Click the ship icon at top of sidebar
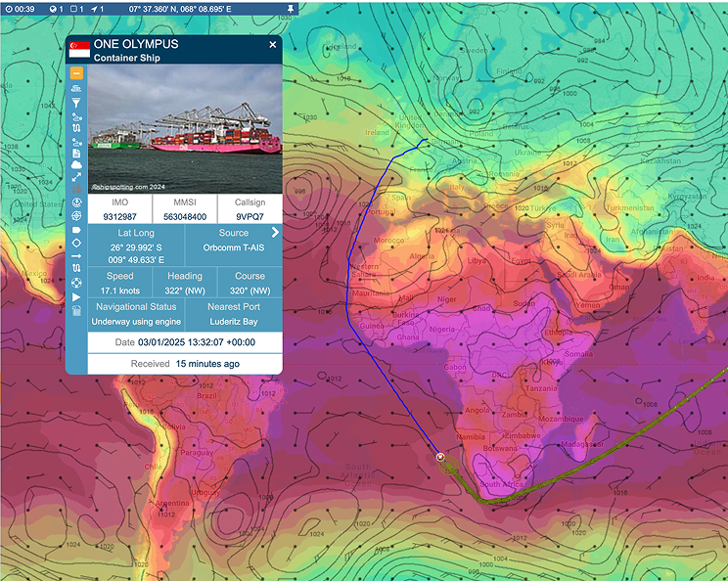 tap(76, 89)
